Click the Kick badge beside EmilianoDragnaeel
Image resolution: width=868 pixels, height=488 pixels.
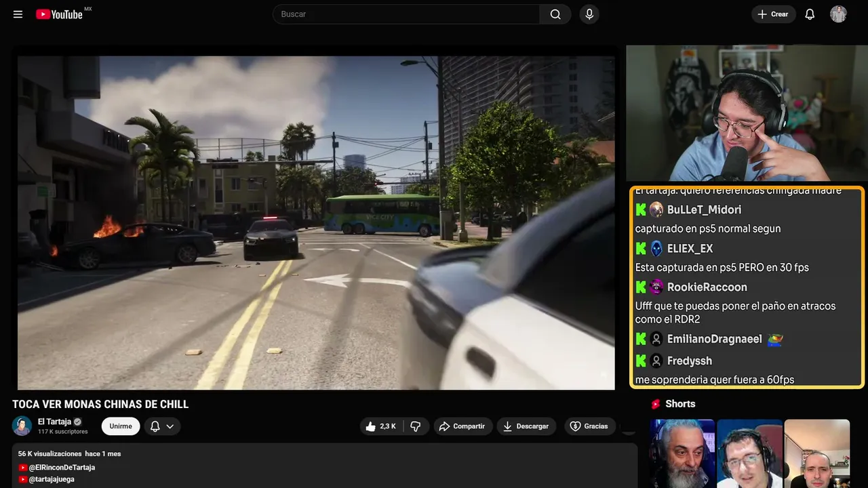click(641, 339)
